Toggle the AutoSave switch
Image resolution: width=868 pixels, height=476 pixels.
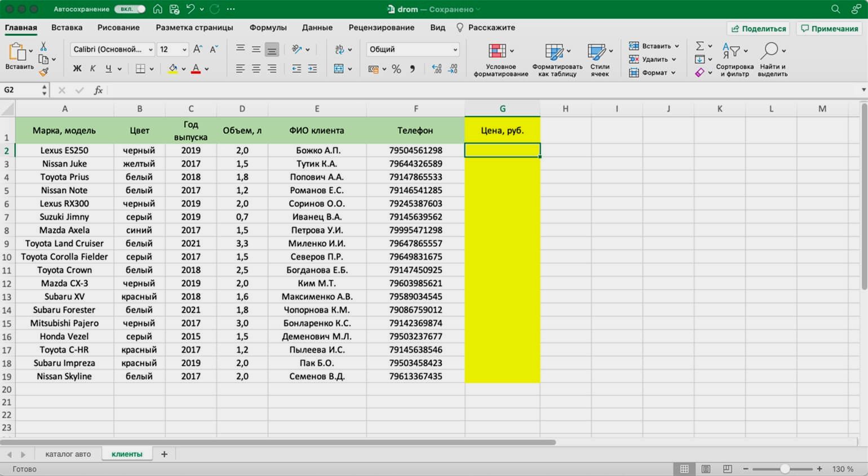[130, 9]
